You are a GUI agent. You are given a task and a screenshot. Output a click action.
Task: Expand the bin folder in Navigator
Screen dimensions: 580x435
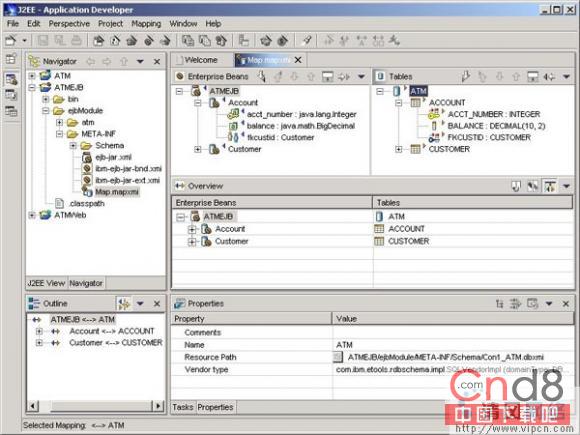tap(45, 99)
